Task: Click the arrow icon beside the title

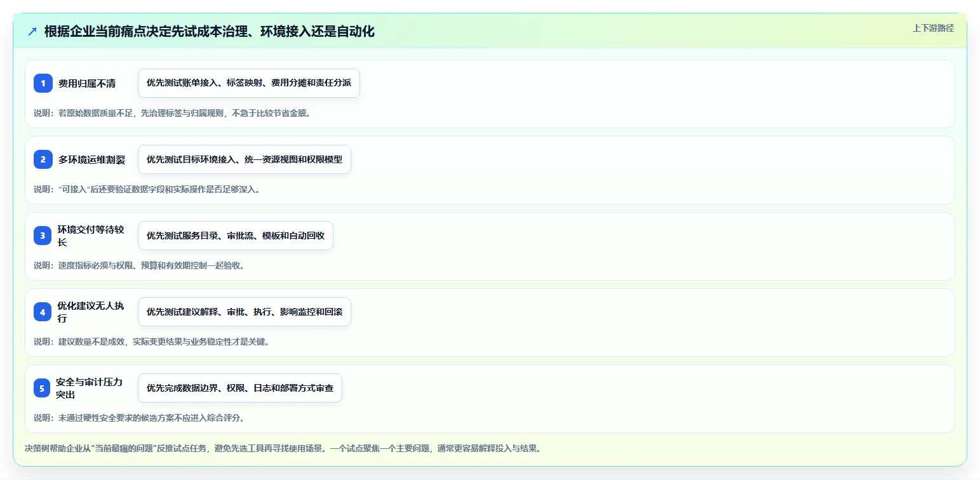Action: tap(32, 31)
